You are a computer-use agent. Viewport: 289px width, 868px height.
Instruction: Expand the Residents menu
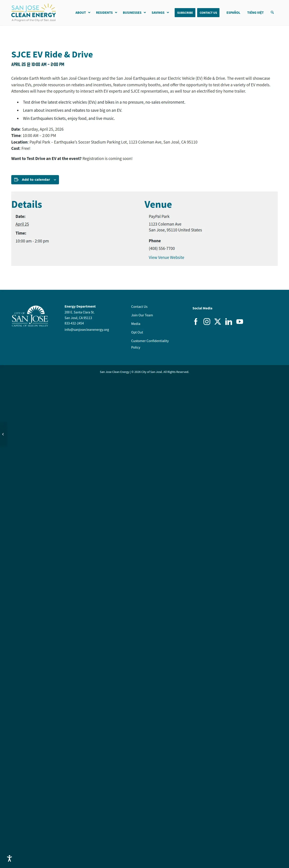[x=107, y=13]
